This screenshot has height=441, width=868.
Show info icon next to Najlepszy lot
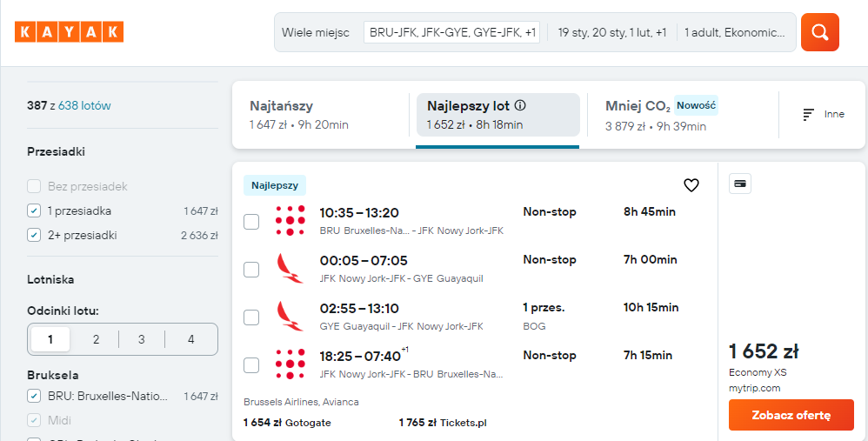pos(520,105)
